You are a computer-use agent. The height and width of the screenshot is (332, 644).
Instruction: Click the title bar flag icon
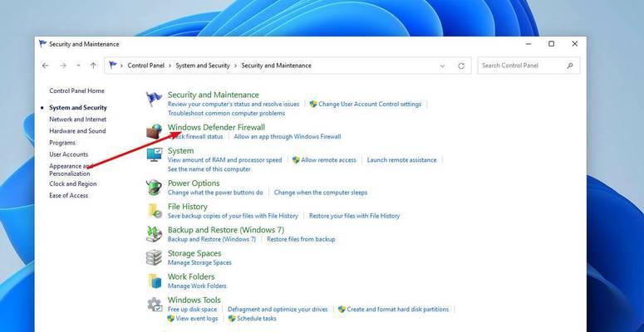42,44
